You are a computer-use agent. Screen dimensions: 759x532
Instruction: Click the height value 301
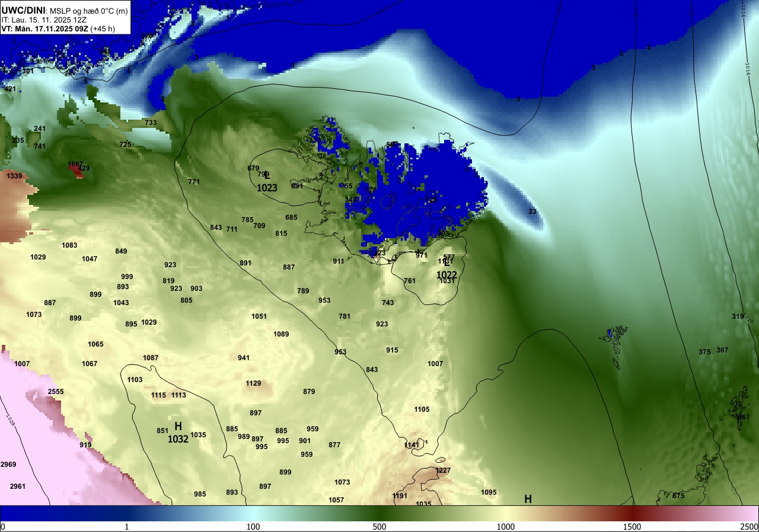click(x=28, y=71)
